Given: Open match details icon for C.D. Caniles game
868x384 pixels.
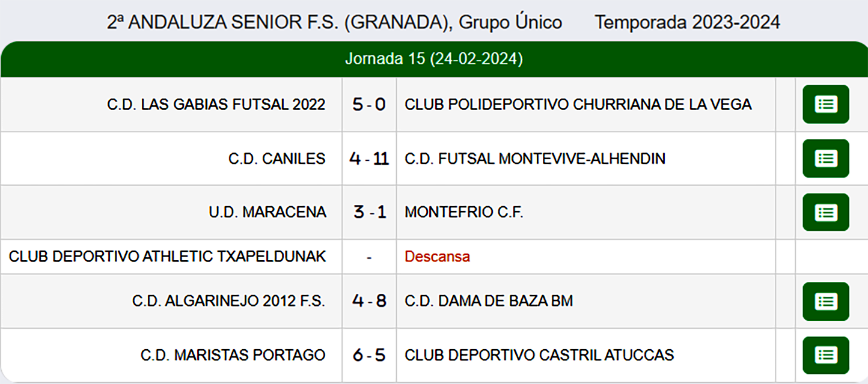Looking at the screenshot, I should (826, 159).
